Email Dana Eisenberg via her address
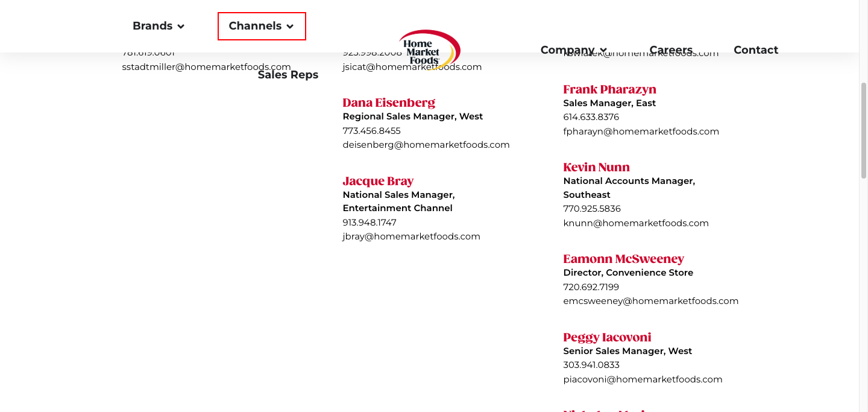Image resolution: width=868 pixels, height=412 pixels. tap(426, 145)
